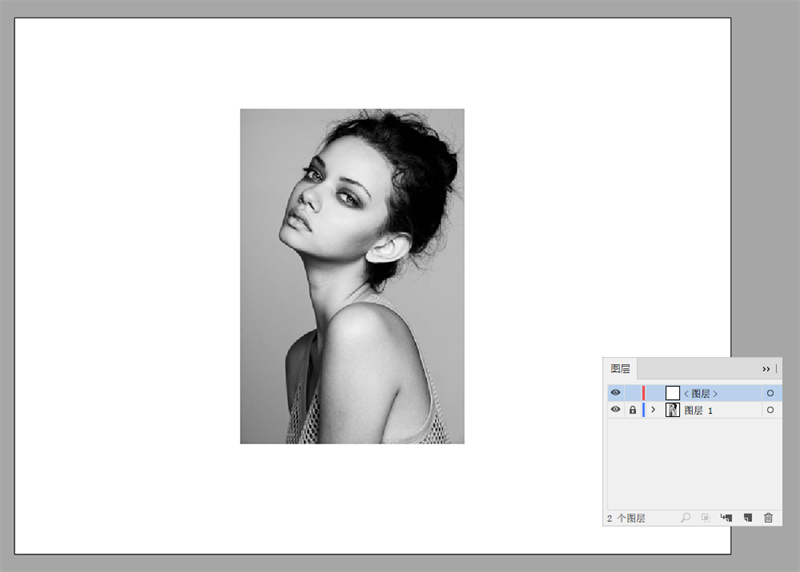The width and height of the screenshot is (800, 572).
Task: Collapse the 图层 panel with double arrows
Action: coord(767,369)
